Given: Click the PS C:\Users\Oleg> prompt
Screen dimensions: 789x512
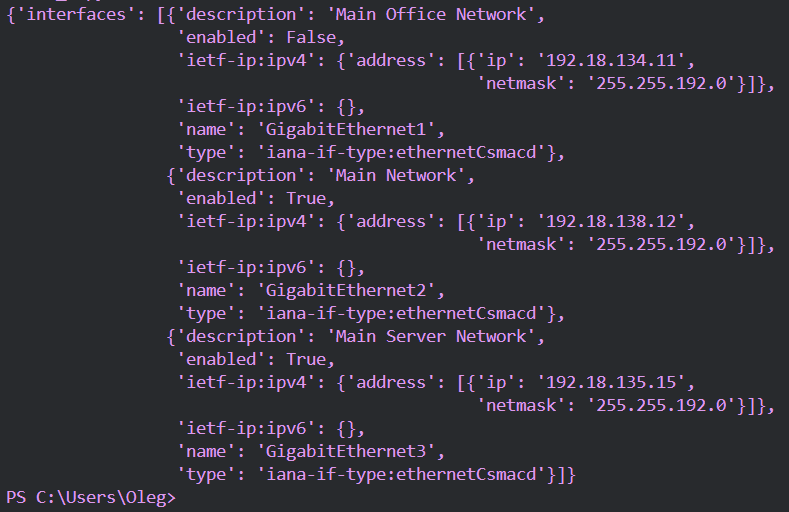Looking at the screenshot, I should (91, 498).
